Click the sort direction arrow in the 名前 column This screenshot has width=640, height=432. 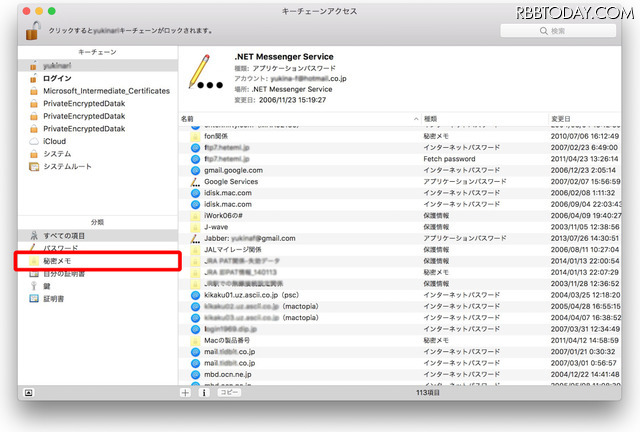(x=416, y=119)
